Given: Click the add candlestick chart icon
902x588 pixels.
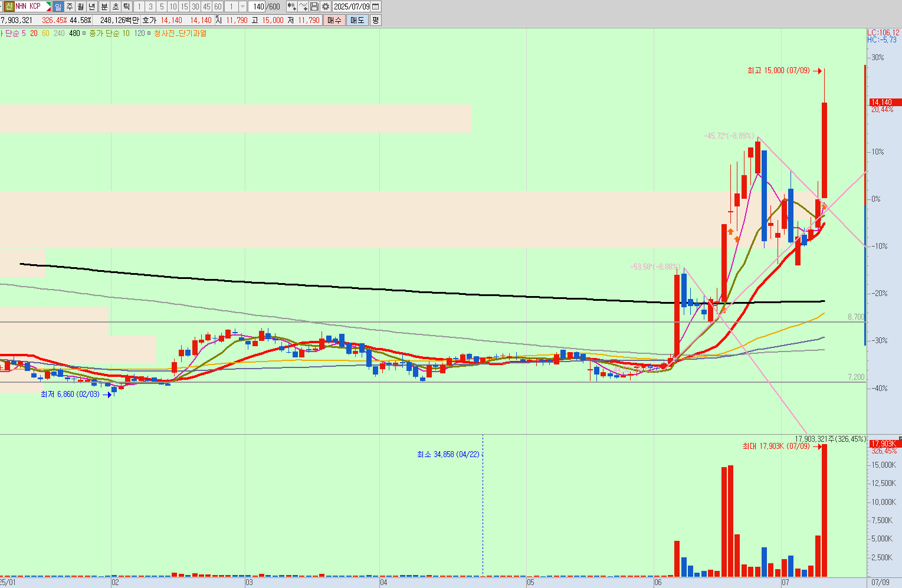Looking at the screenshot, I should pyautogui.click(x=292, y=6).
